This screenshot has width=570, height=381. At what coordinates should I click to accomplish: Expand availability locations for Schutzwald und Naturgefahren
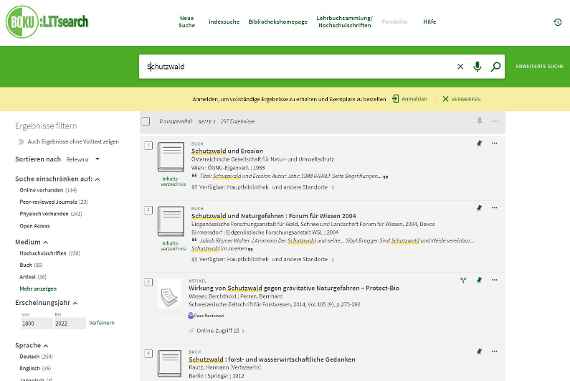262,259
